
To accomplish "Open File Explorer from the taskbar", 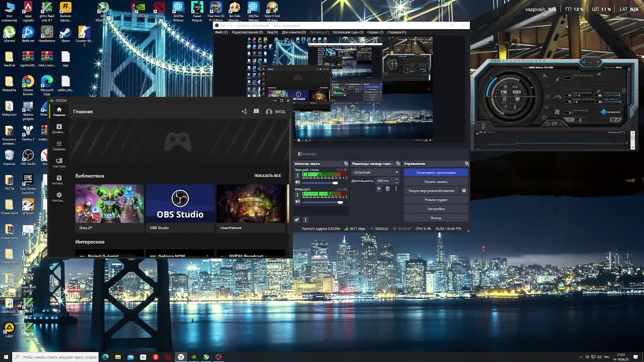I will [118, 357].
